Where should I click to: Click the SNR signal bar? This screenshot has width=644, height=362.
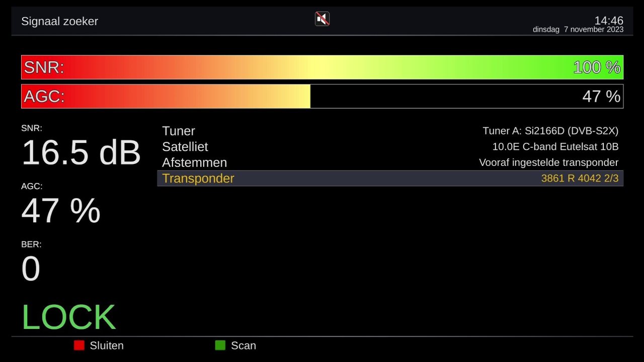[x=322, y=67]
